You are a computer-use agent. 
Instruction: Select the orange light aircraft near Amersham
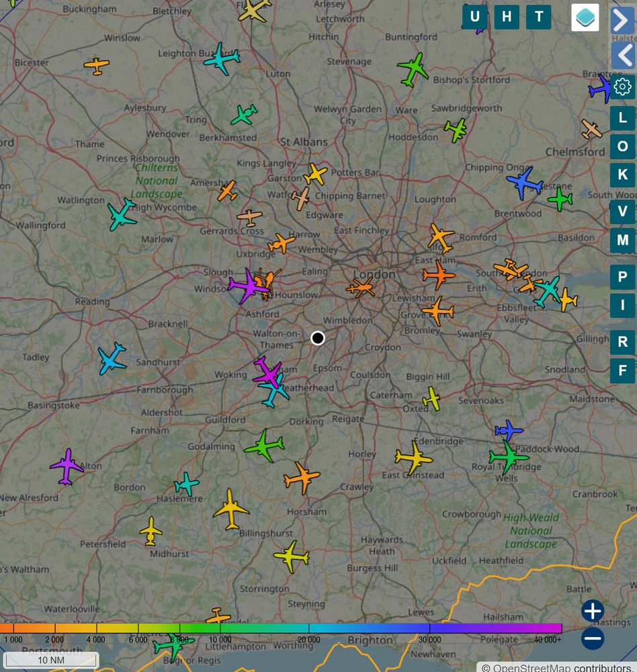pyautogui.click(x=227, y=191)
